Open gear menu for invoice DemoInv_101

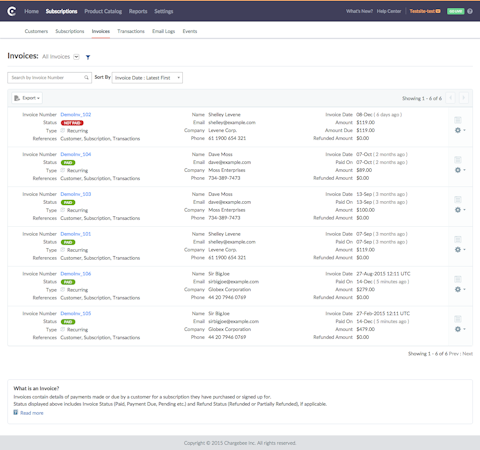(x=460, y=250)
